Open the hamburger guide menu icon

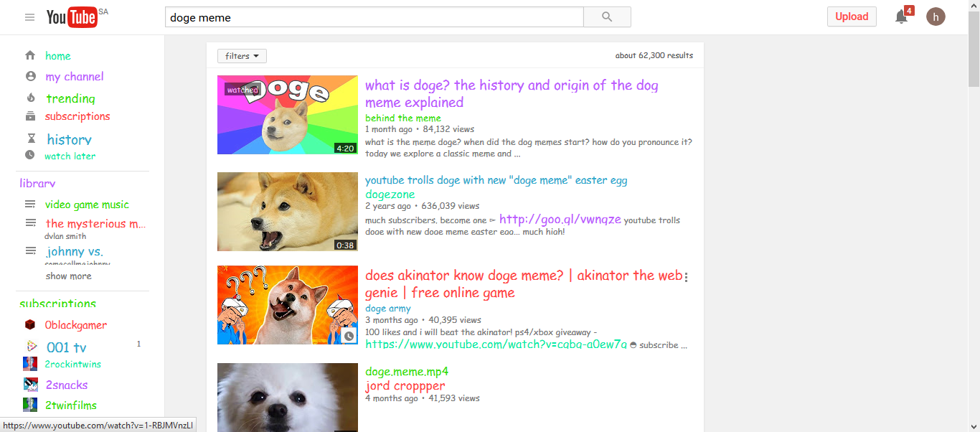point(29,17)
